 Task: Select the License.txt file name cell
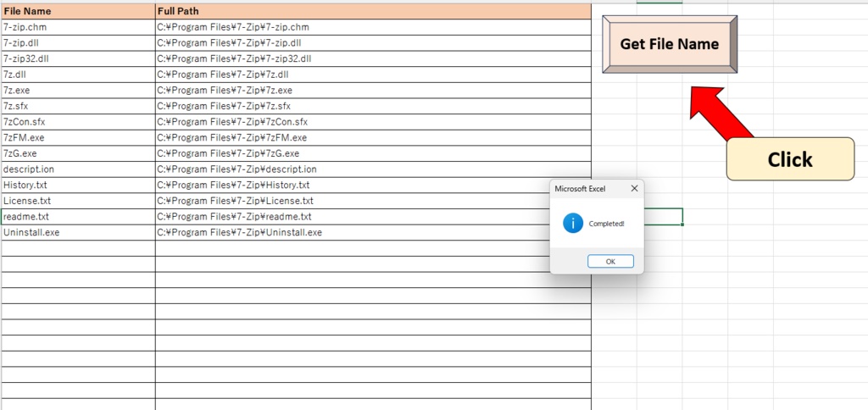pos(79,201)
